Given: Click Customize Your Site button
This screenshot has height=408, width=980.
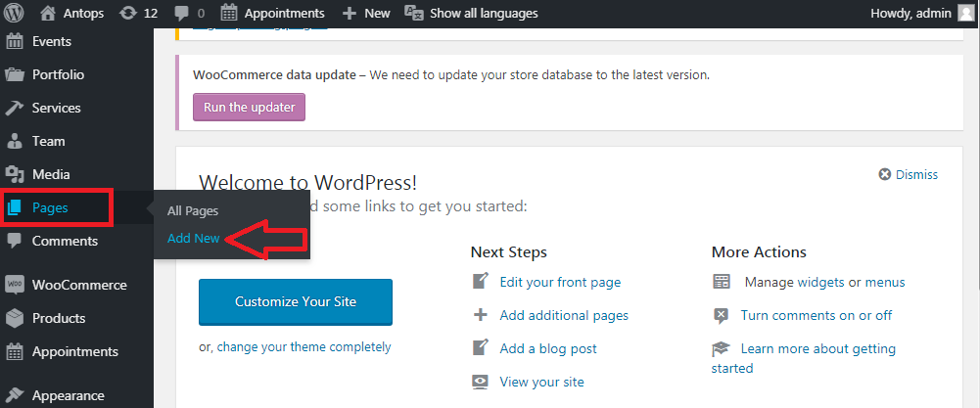Looking at the screenshot, I should point(296,301).
